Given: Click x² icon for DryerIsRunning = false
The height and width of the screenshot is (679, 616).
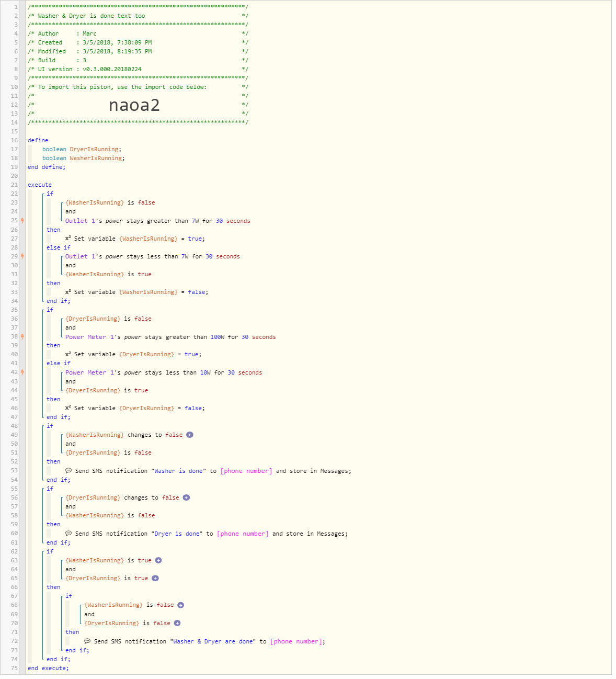Looking at the screenshot, I should pyautogui.click(x=68, y=408).
